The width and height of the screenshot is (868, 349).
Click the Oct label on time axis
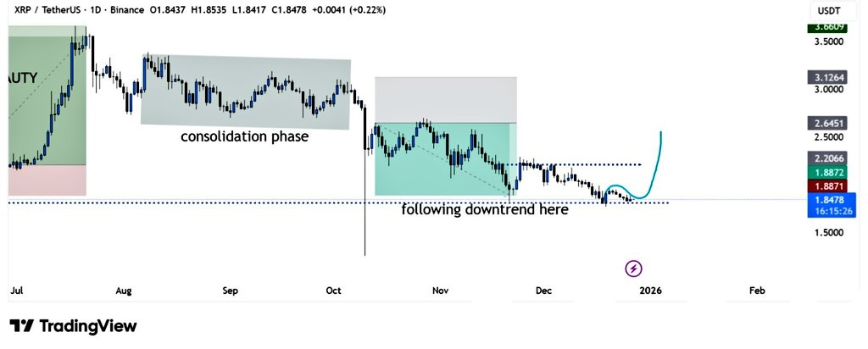pyautogui.click(x=333, y=291)
